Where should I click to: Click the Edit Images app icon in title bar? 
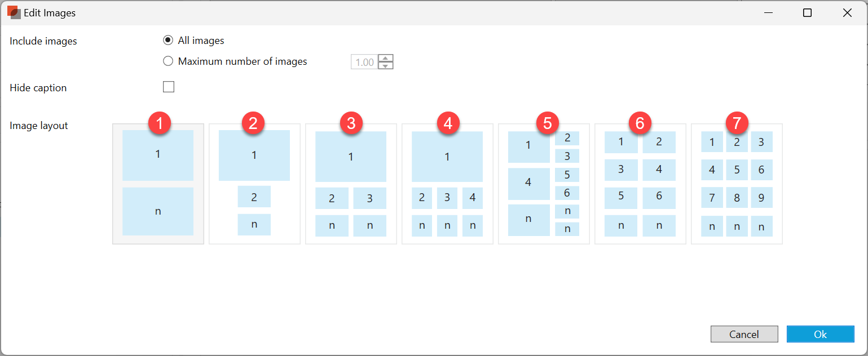[x=14, y=12]
